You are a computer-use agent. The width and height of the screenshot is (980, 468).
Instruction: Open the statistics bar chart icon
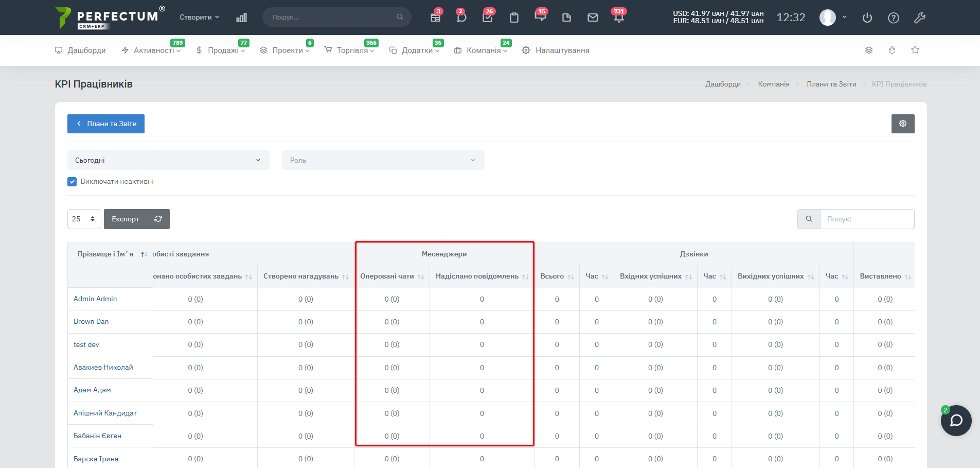tap(241, 18)
